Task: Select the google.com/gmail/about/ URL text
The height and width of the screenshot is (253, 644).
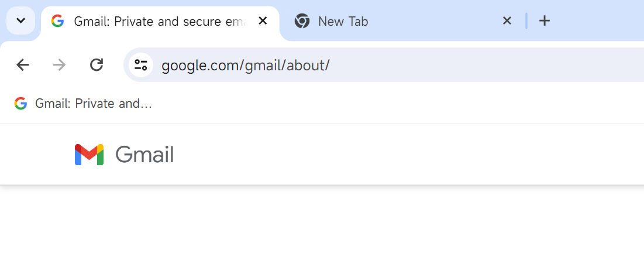Action: coord(246,66)
